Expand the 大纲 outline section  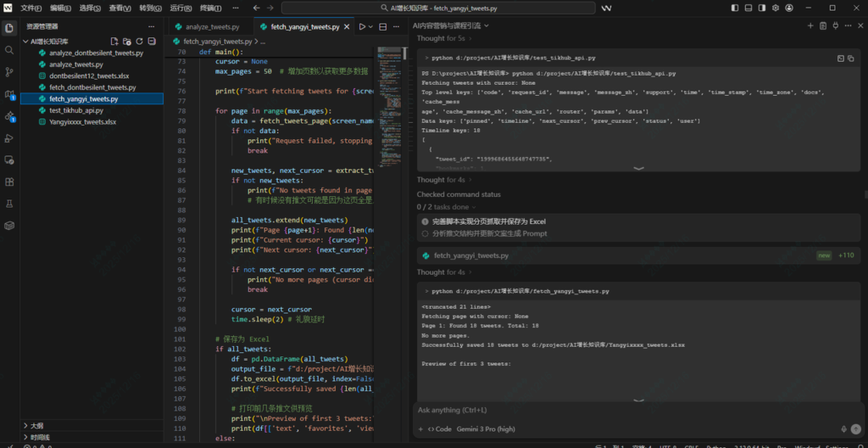[x=36, y=426]
